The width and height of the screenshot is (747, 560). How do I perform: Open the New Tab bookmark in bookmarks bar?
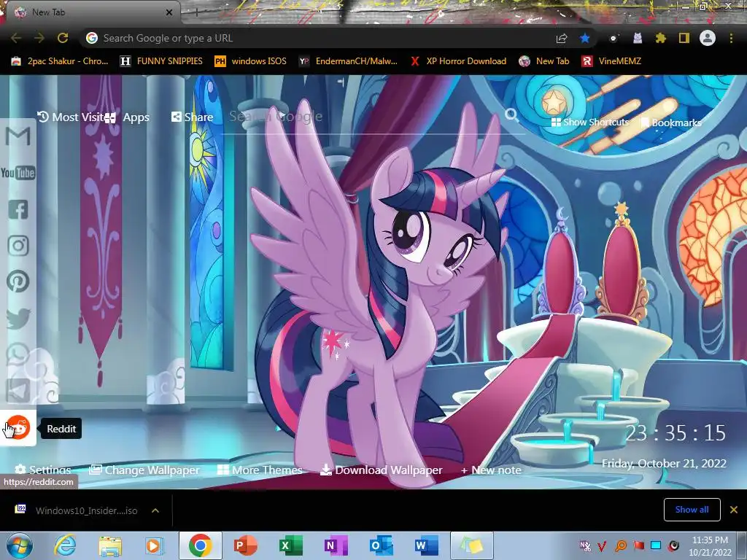coord(544,61)
